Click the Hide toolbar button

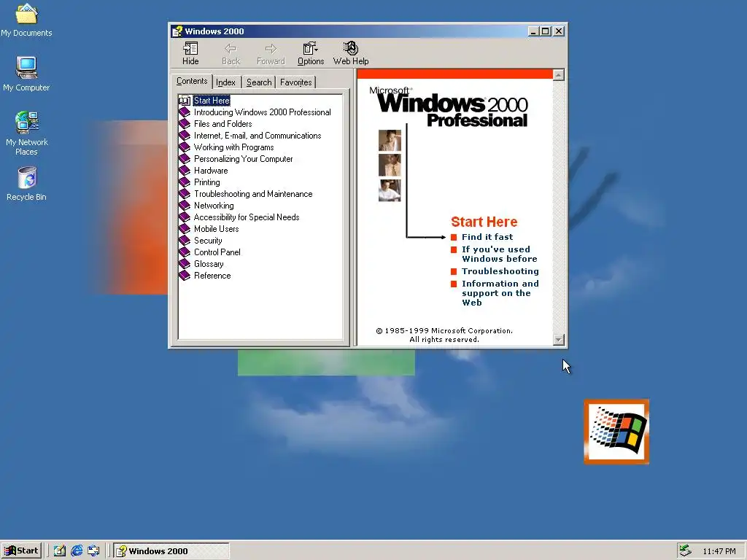coord(190,53)
